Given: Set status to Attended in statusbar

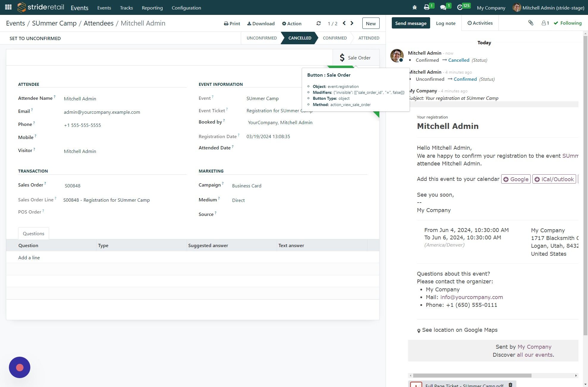Looking at the screenshot, I should [x=369, y=38].
